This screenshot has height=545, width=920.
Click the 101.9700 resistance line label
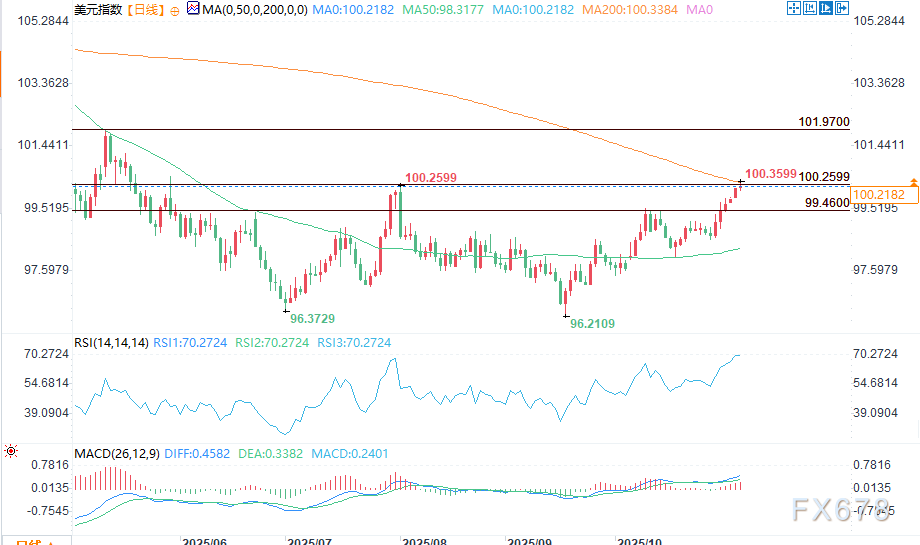tap(824, 121)
